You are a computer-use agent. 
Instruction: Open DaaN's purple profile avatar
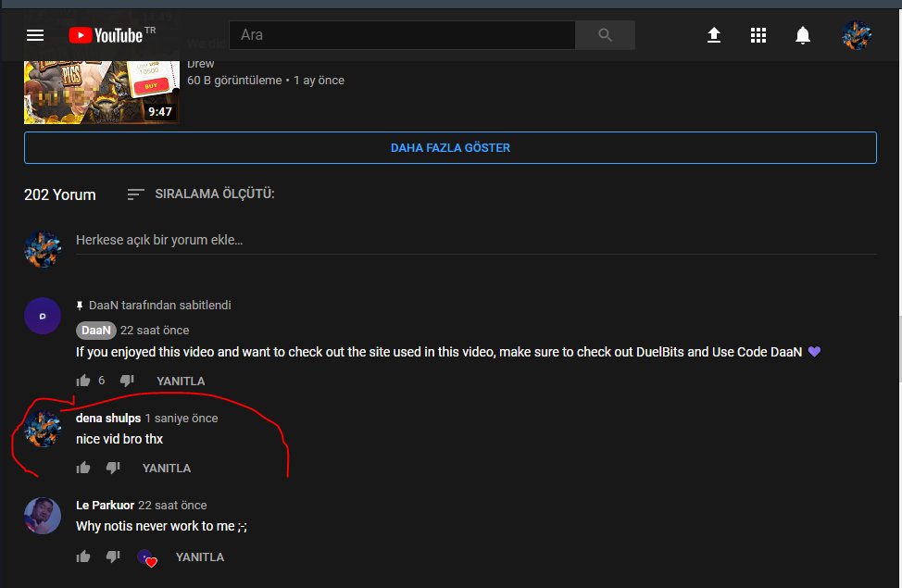pos(43,316)
